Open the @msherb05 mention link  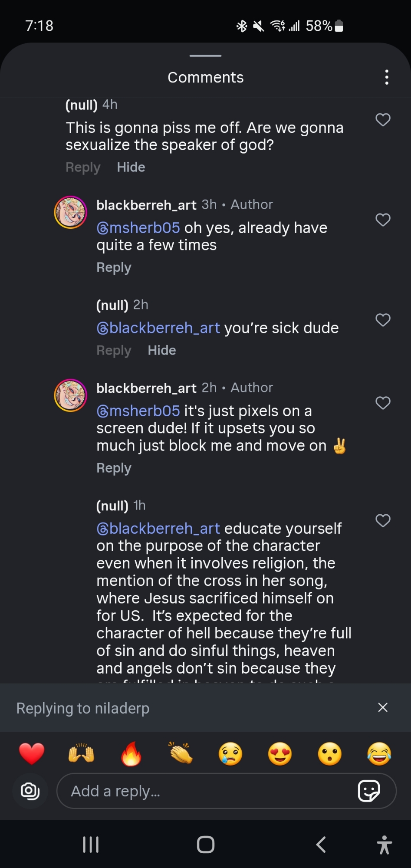tap(138, 228)
